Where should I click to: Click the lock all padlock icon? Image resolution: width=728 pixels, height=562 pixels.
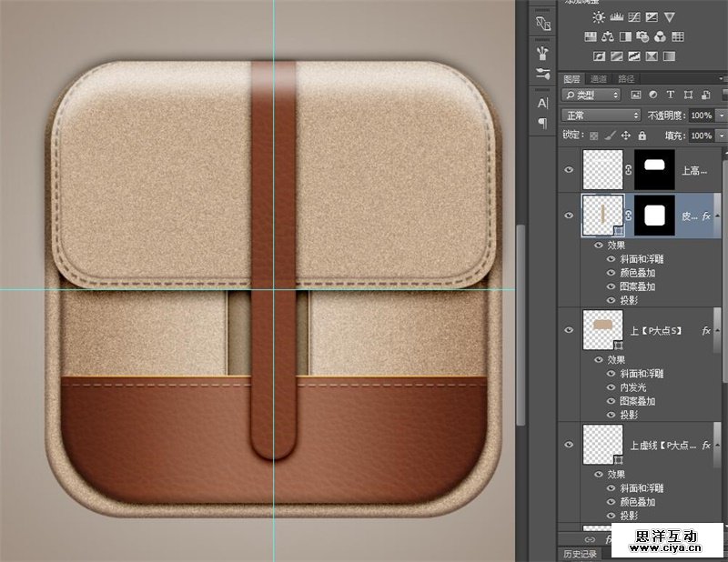coord(642,135)
